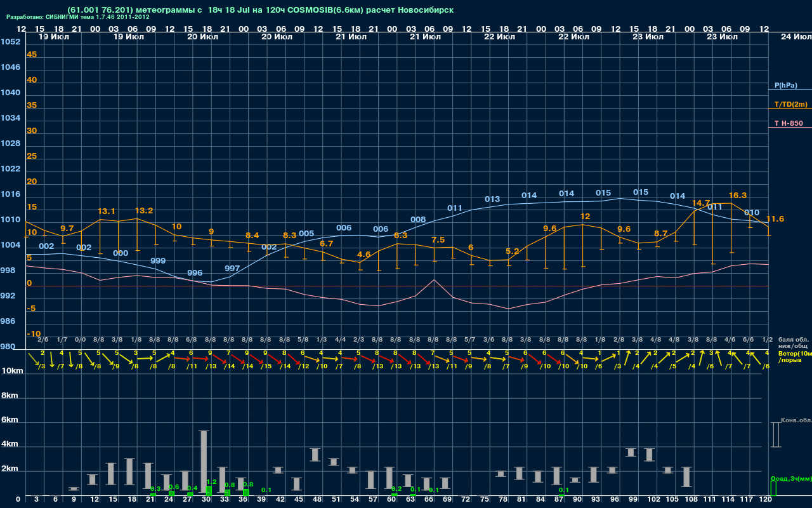Click the 11.6 temperature value
Screen dimensions: 812x508
[x=775, y=219]
